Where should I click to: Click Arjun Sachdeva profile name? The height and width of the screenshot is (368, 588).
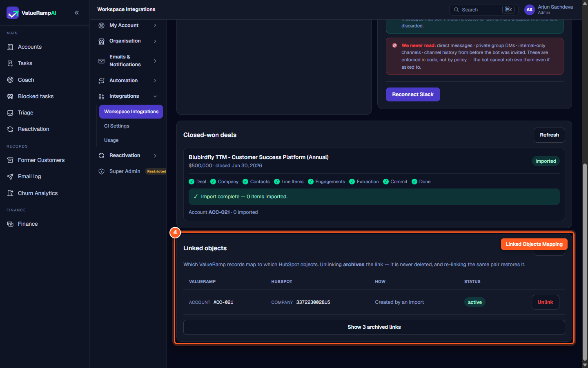555,7
